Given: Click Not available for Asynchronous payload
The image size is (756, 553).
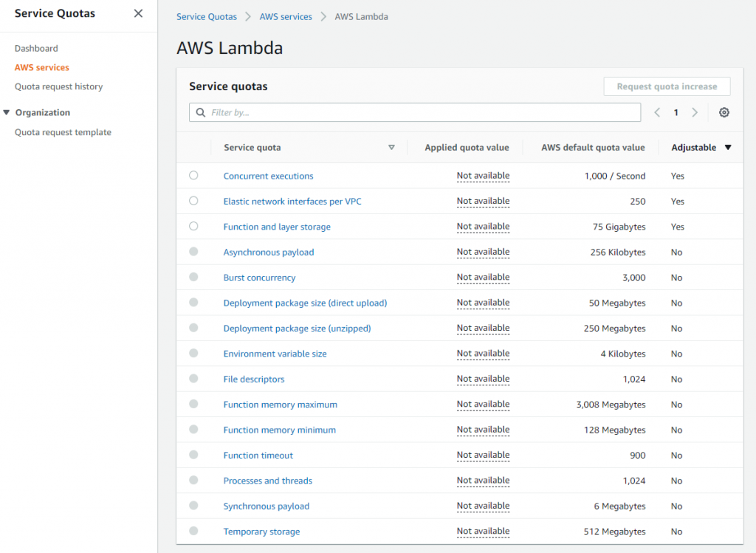Looking at the screenshot, I should coord(483,252).
